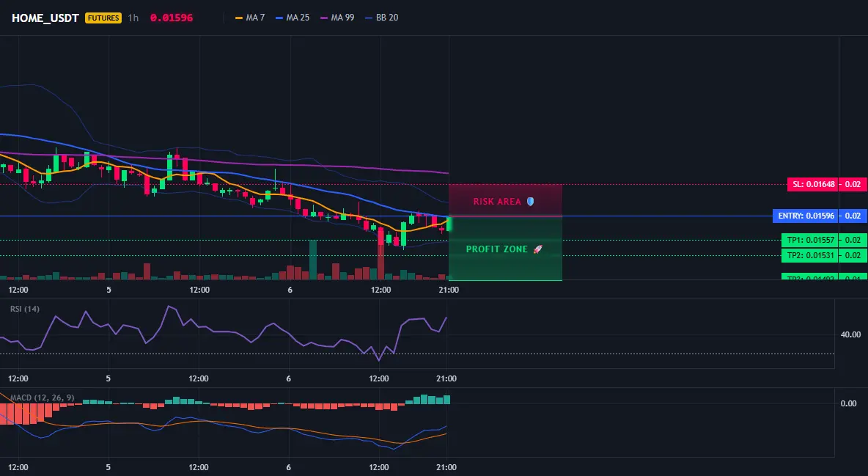868x476 pixels.
Task: Click the rocket icon beside PROFIT ZONE
Action: click(x=537, y=249)
